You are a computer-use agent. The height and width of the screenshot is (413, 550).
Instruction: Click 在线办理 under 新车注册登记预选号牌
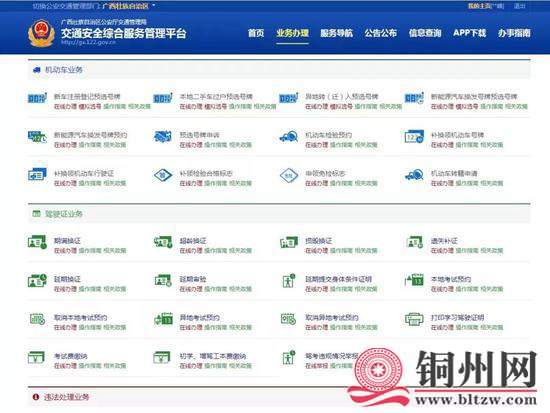(x=65, y=106)
